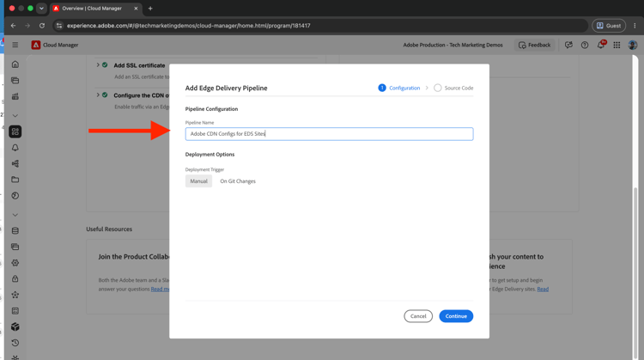Open the app switcher grid icon
The width and height of the screenshot is (644, 360).
tap(617, 45)
